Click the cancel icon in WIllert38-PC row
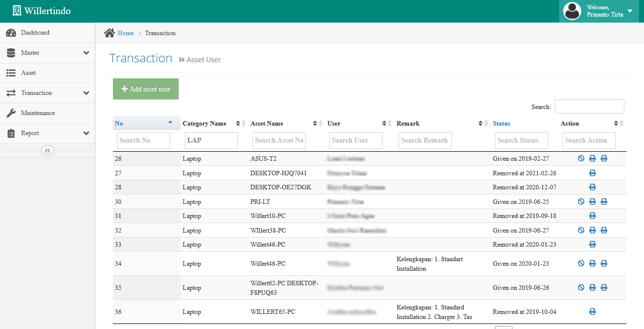This screenshot has height=329, width=644. 581,231
